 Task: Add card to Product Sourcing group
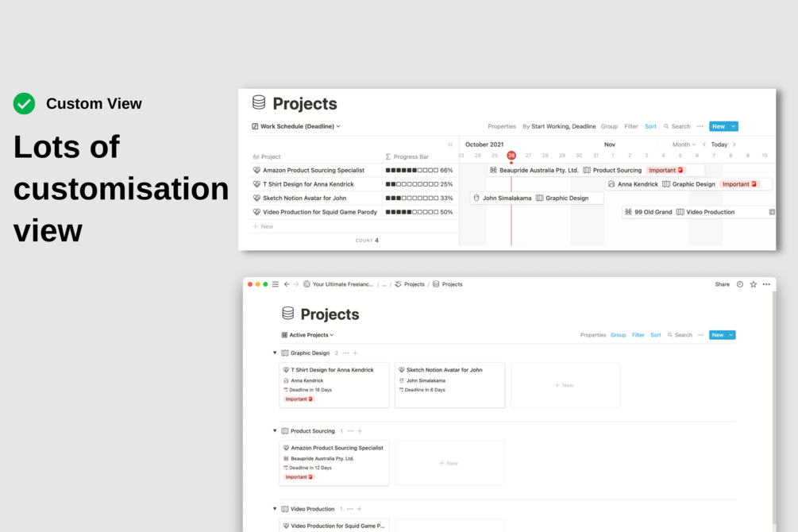(360, 430)
